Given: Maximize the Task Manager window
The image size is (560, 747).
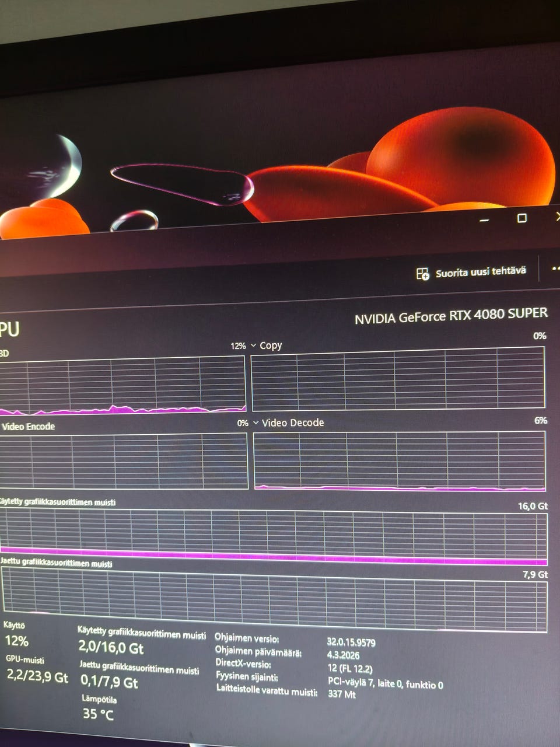Looking at the screenshot, I should coord(522,218).
